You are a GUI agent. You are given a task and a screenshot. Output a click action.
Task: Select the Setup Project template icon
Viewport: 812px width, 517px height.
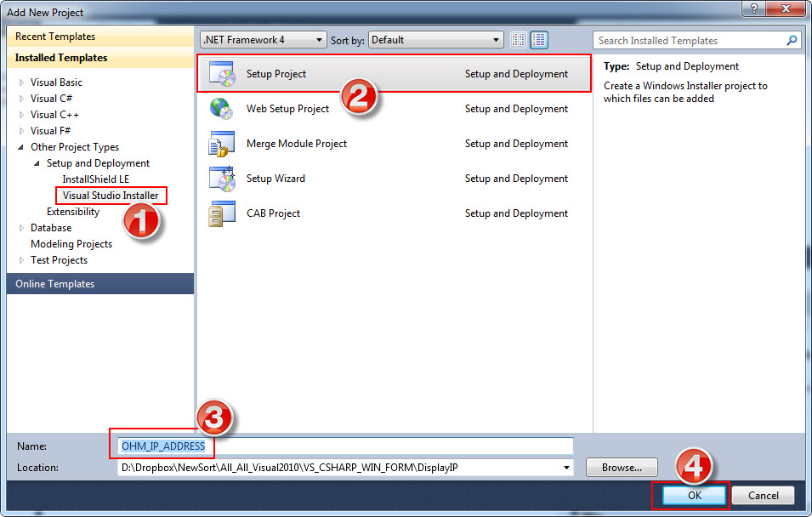222,74
